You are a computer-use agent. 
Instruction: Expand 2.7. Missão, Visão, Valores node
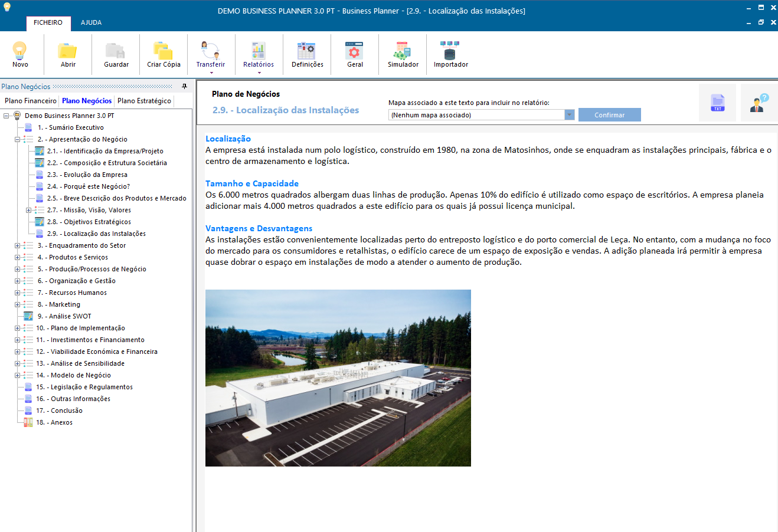[x=28, y=210]
